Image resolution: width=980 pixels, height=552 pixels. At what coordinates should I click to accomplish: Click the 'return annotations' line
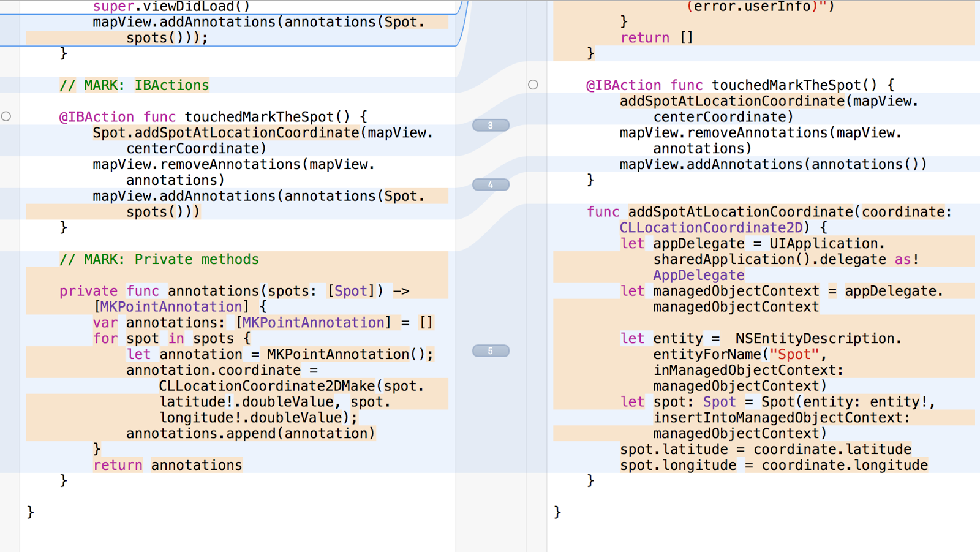click(167, 466)
